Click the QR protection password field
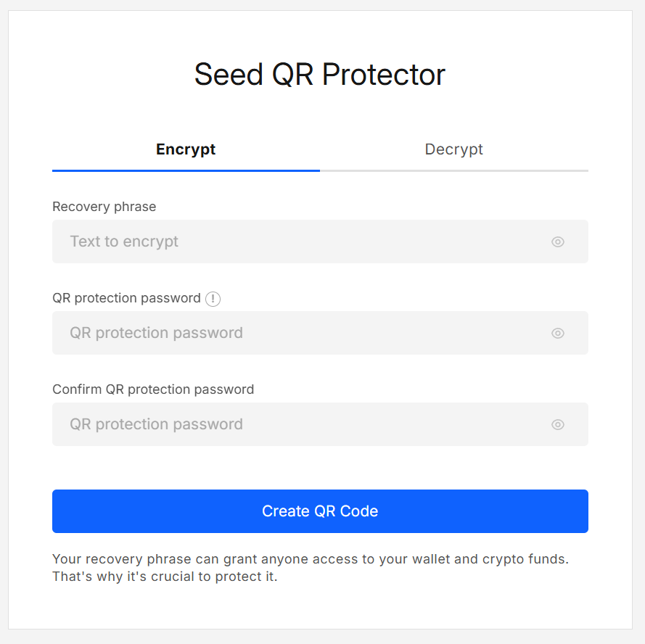This screenshot has height=644, width=645. [x=290, y=333]
